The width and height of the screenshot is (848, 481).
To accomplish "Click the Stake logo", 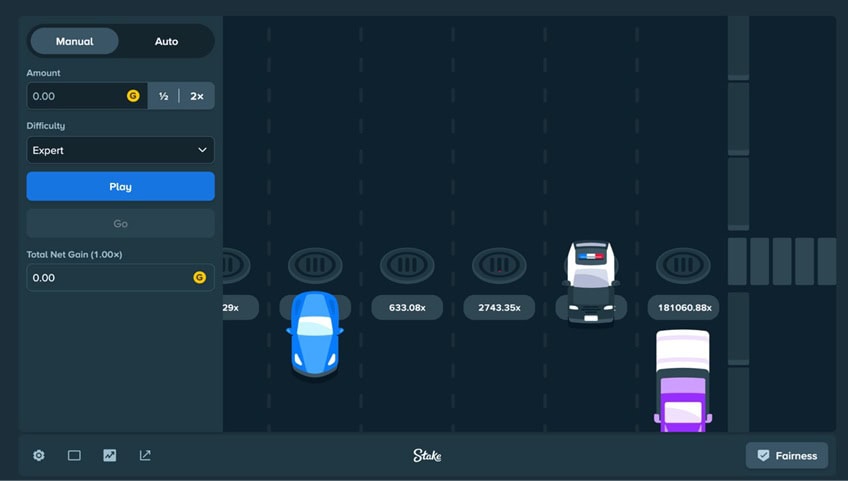I will click(x=427, y=456).
